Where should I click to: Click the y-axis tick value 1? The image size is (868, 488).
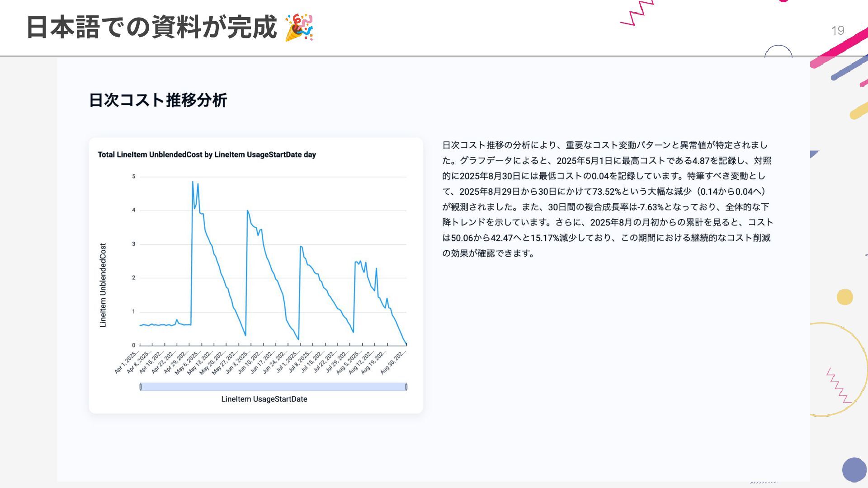click(x=133, y=312)
